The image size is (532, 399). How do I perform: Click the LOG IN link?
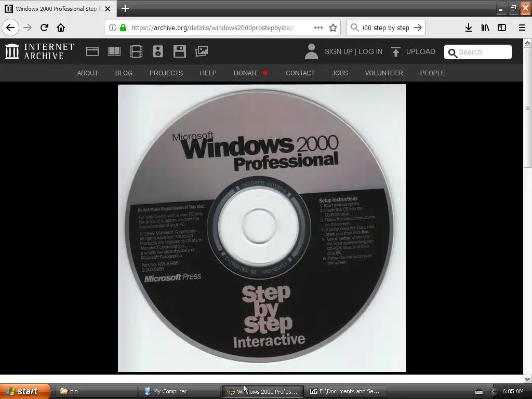[x=370, y=51]
